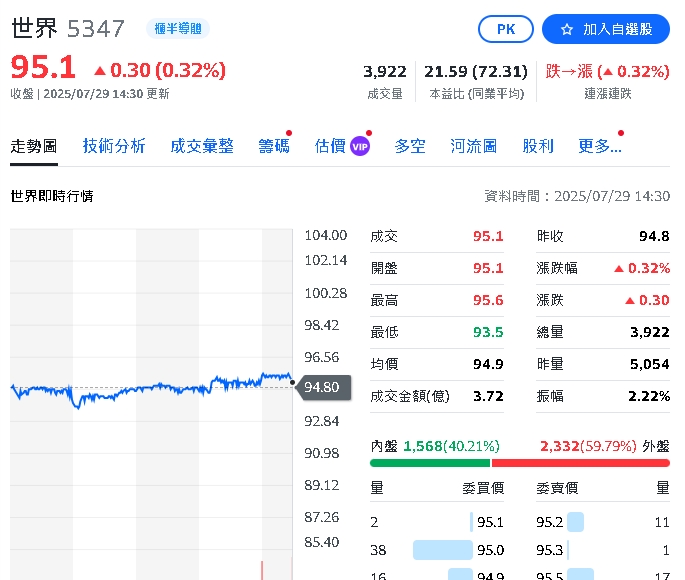Click the purple VIP badge icon

[x=360, y=146]
